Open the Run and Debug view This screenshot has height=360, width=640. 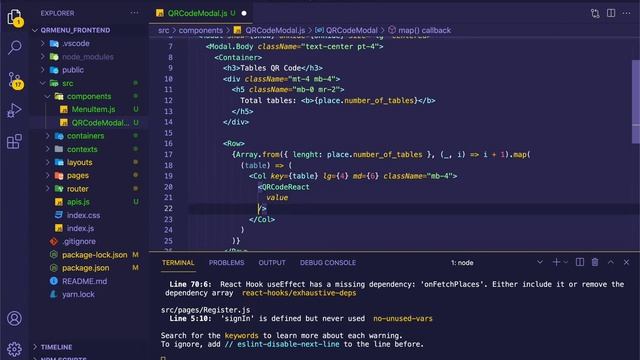[14, 110]
